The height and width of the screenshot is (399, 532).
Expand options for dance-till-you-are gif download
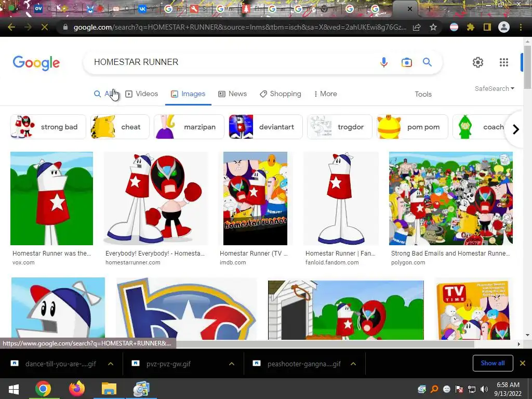point(111,364)
